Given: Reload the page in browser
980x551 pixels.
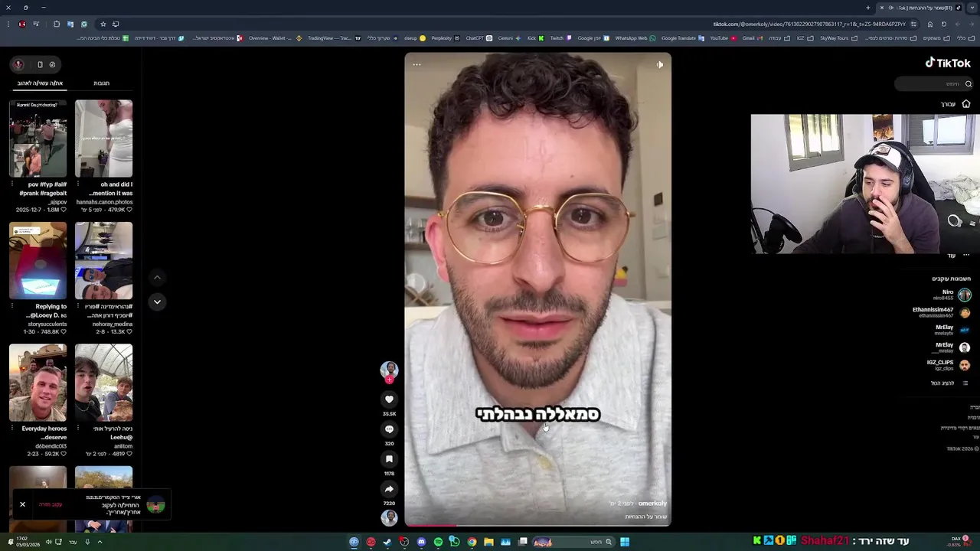Looking at the screenshot, I should tap(943, 24).
